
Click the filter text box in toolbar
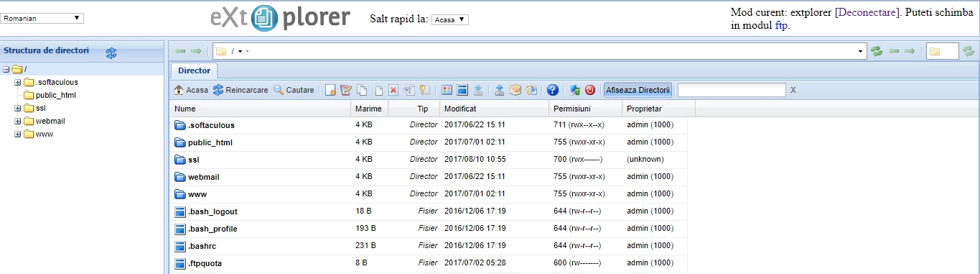click(x=732, y=90)
